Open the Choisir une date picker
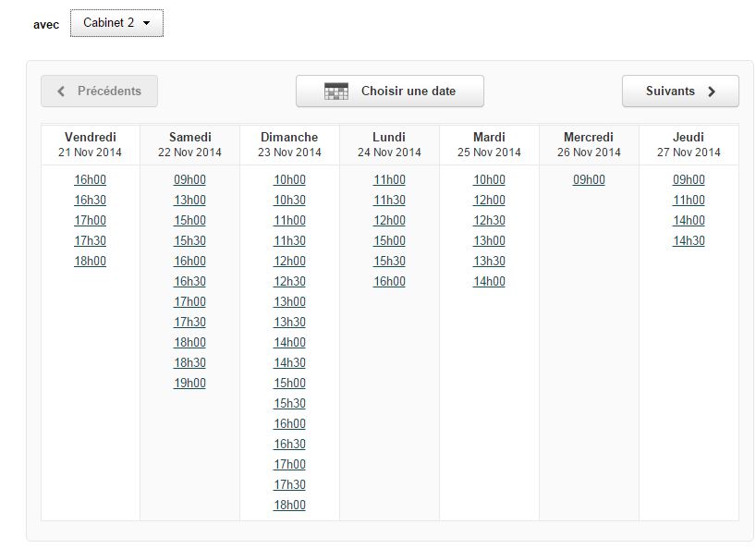The image size is (756, 549). [x=390, y=91]
